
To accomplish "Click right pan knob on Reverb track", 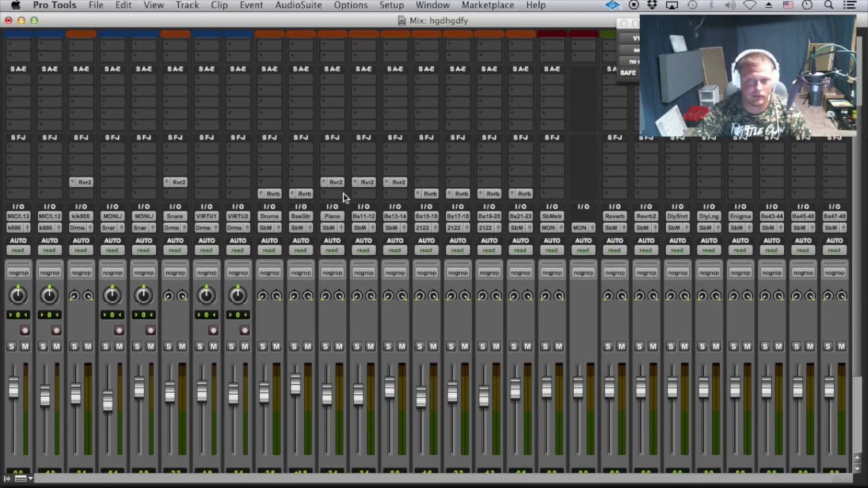I will tap(621, 296).
